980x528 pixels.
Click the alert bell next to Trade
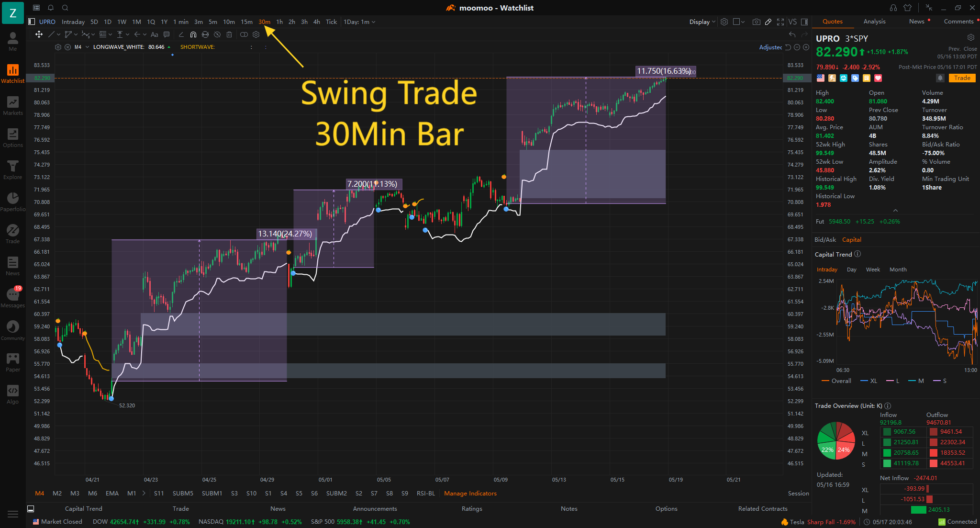940,78
